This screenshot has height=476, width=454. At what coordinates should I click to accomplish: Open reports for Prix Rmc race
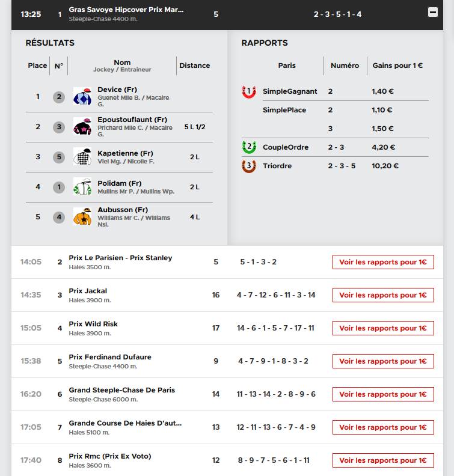pyautogui.click(x=383, y=460)
